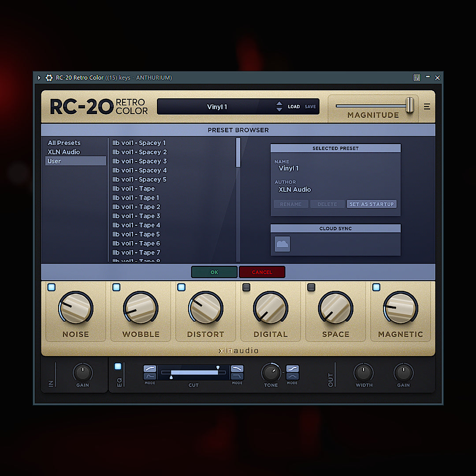476x476 pixels.
Task: Click the WOBBLE knob
Action: (x=141, y=308)
